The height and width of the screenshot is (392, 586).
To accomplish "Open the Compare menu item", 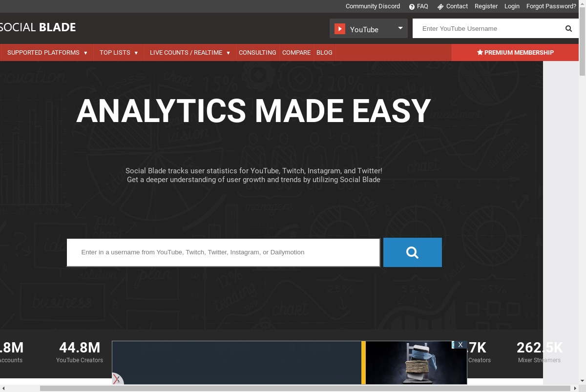I will pyautogui.click(x=296, y=53).
